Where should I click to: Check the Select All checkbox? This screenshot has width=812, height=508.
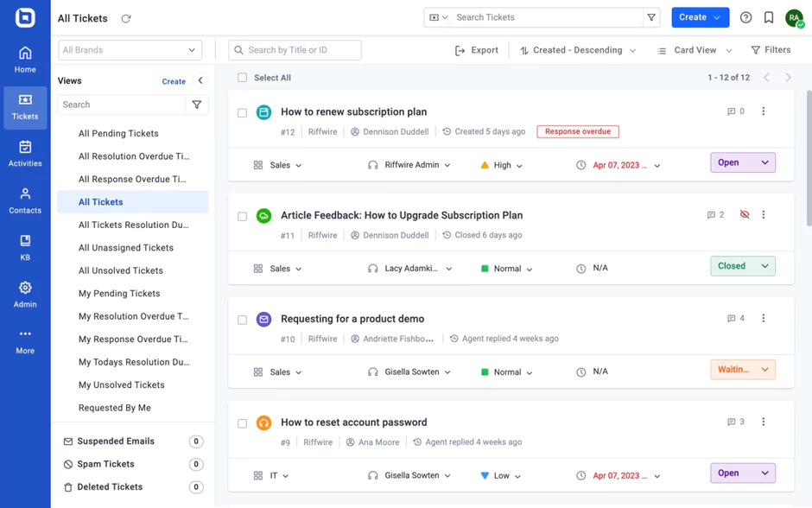[242, 77]
